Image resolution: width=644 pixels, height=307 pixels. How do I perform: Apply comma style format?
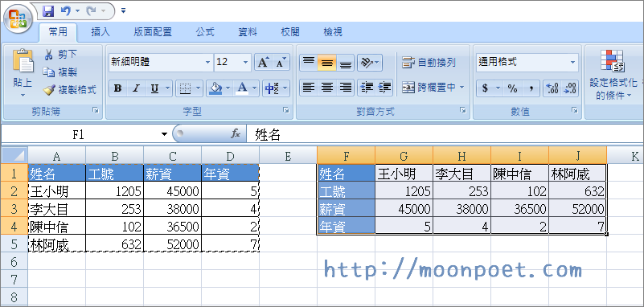coord(531,88)
